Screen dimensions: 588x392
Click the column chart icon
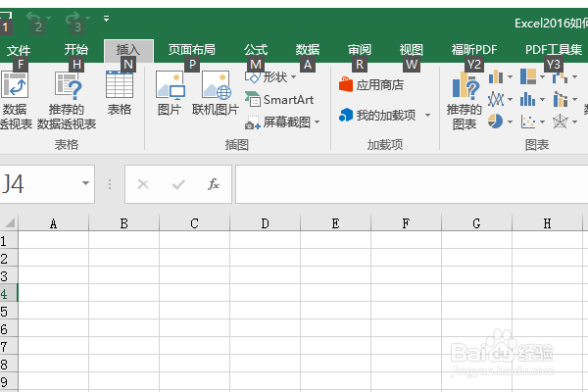(x=496, y=76)
